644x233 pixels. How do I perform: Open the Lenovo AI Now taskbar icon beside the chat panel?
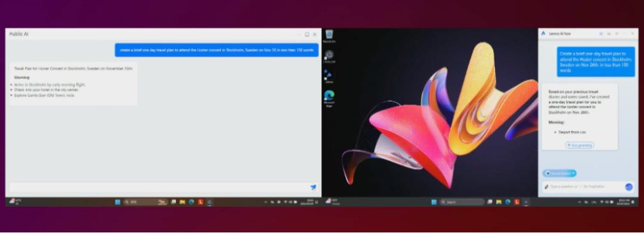coord(526,202)
